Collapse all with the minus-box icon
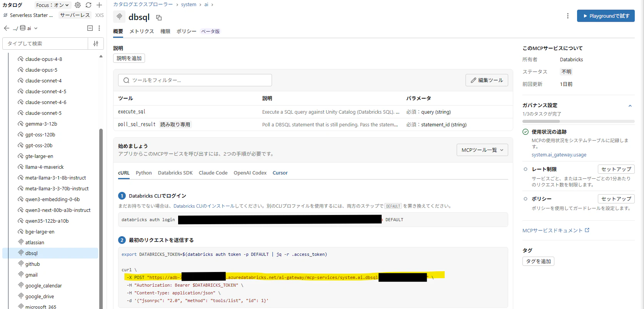The height and width of the screenshot is (309, 644). click(90, 28)
